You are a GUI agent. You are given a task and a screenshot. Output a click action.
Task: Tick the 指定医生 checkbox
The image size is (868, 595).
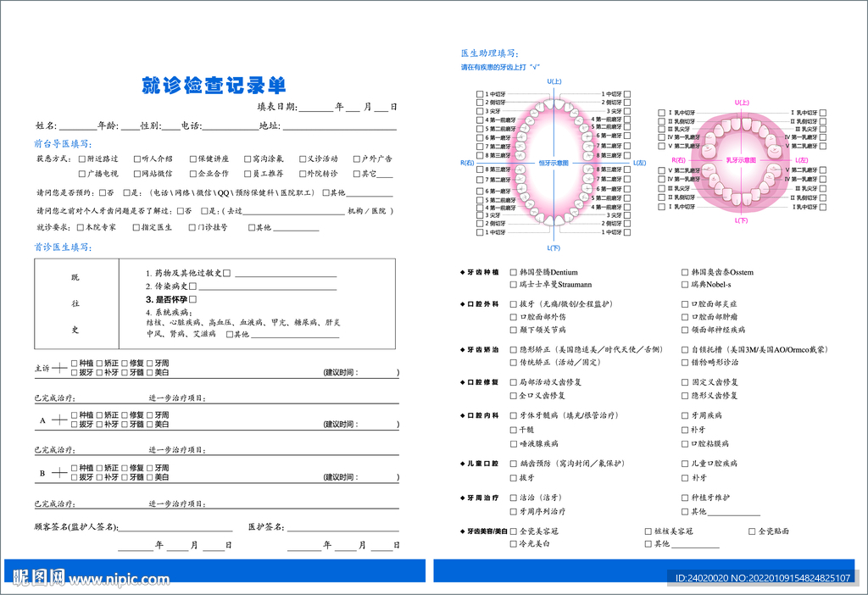pyautogui.click(x=136, y=227)
